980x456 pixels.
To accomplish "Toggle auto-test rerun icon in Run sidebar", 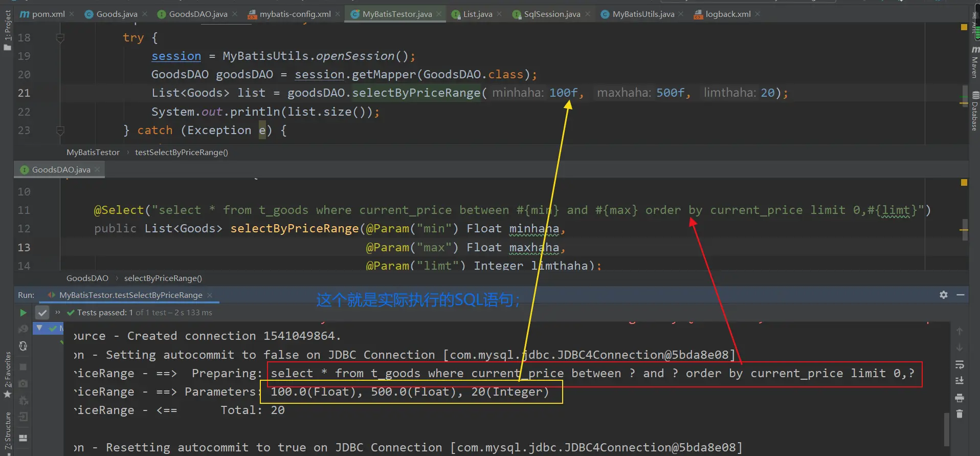I will (x=23, y=346).
